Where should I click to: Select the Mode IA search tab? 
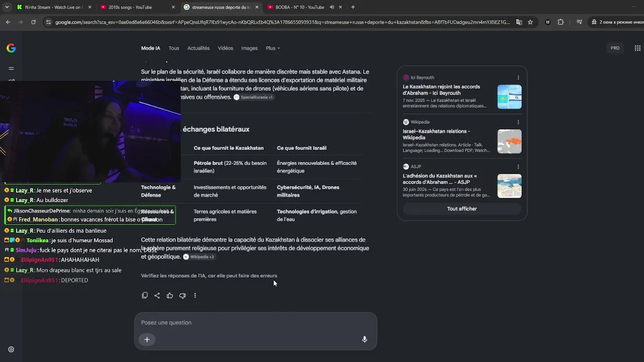(x=150, y=48)
